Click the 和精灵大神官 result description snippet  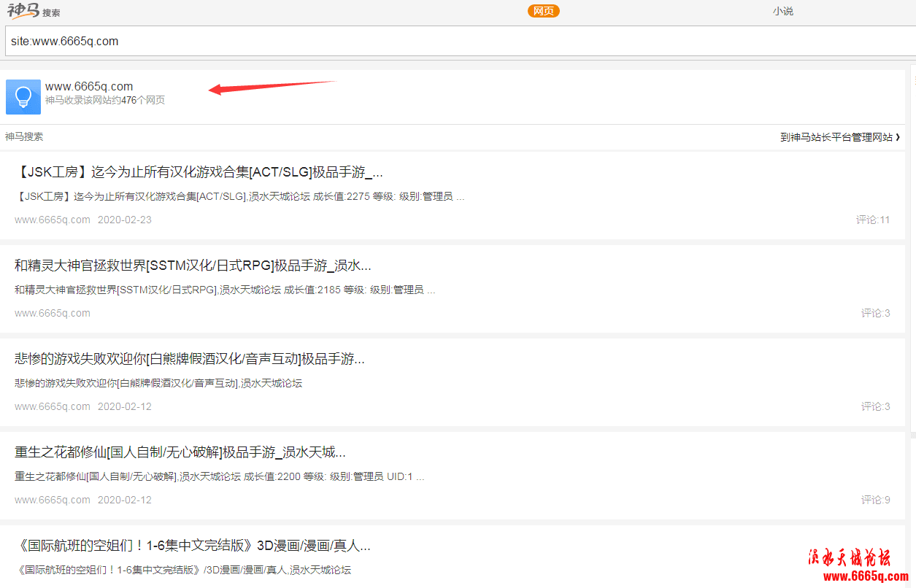pyautogui.click(x=225, y=290)
